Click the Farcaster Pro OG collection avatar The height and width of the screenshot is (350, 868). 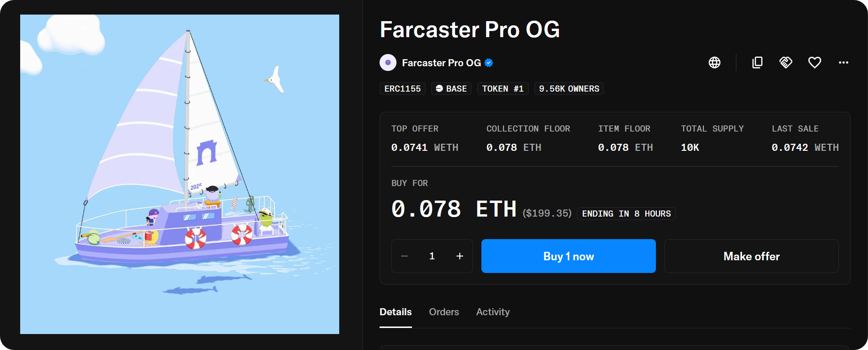[x=388, y=62]
